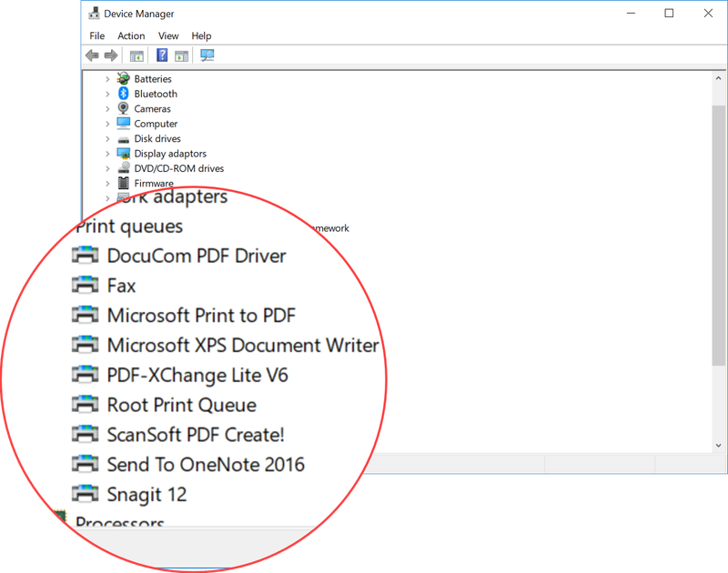Click the Back arrow in the toolbar
Viewport: 728px width, 573px height.
point(92,55)
